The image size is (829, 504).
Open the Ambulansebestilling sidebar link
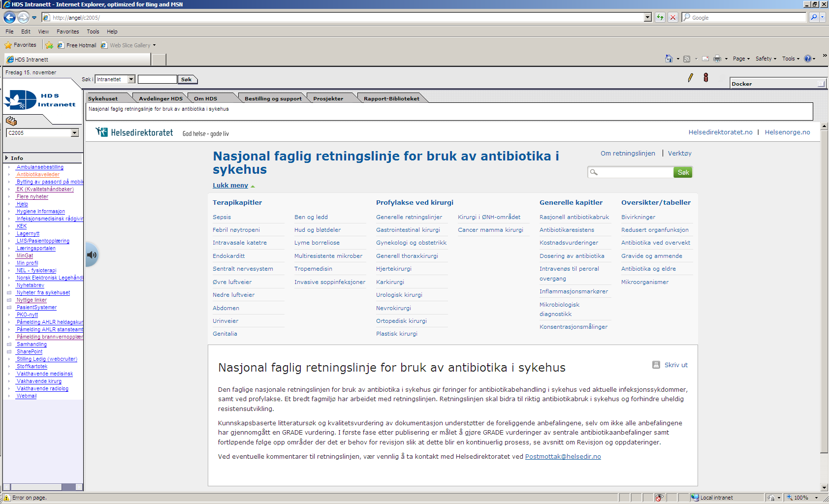pyautogui.click(x=40, y=167)
